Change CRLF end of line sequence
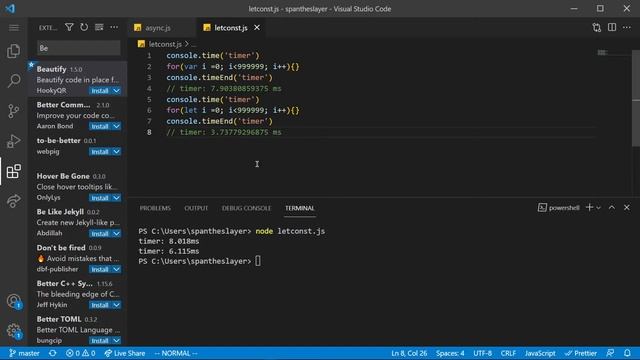 point(508,353)
